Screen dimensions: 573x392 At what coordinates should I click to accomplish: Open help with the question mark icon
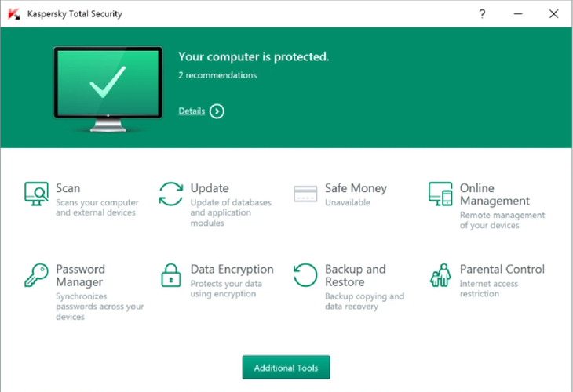click(483, 14)
